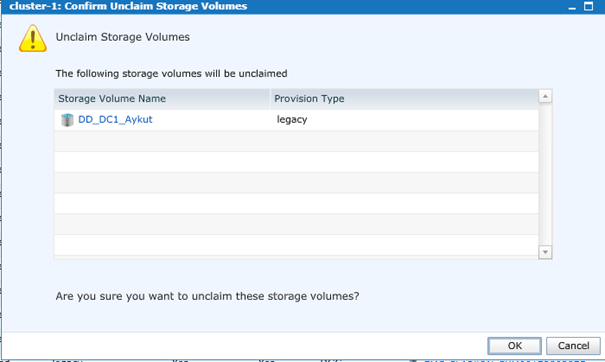605x362 pixels.
Task: Cancel the unclaim storage volumes dialog
Action: pos(573,345)
